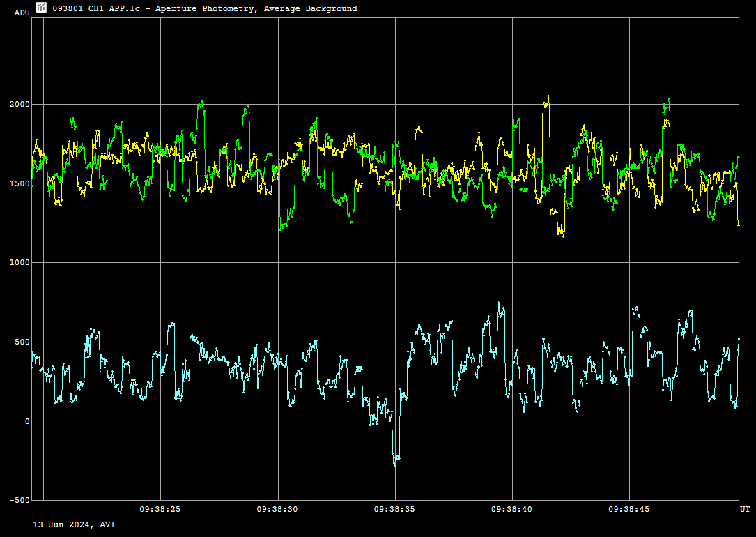Click the 09:38:40 time label
The image size is (756, 537).
(511, 509)
